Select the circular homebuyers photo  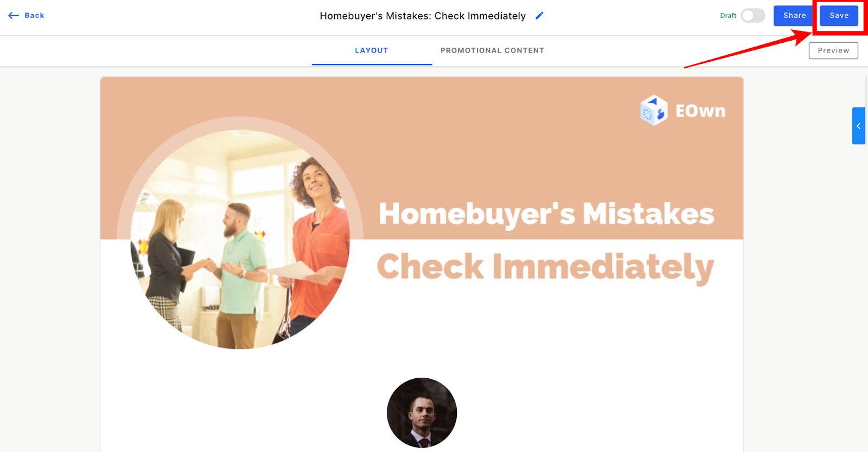pos(240,238)
